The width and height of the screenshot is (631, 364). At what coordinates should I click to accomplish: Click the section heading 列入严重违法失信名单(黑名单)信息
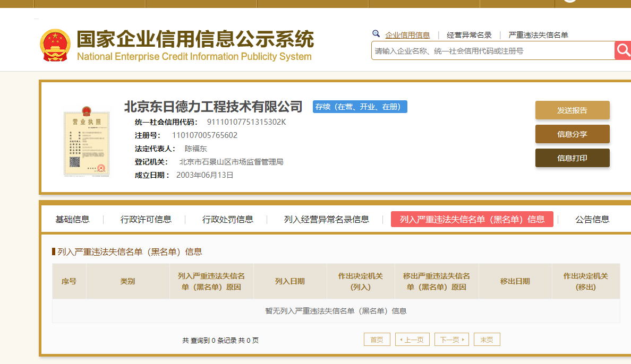(130, 252)
